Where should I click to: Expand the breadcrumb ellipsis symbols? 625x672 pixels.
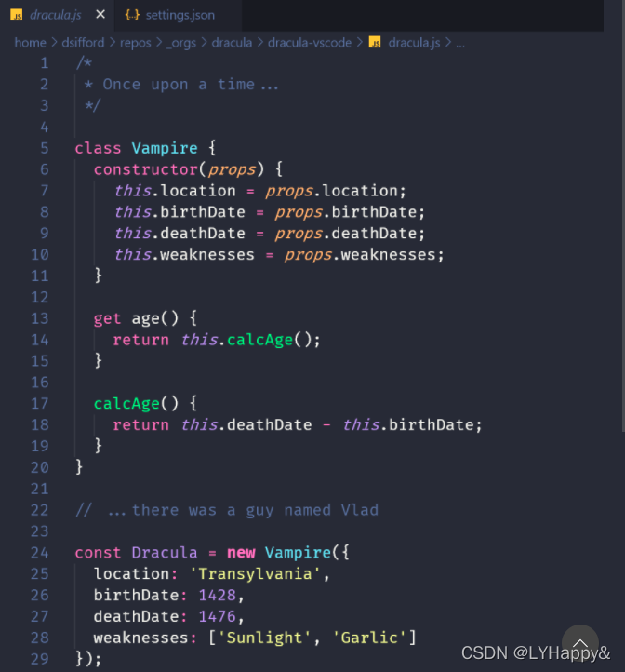[x=460, y=44]
